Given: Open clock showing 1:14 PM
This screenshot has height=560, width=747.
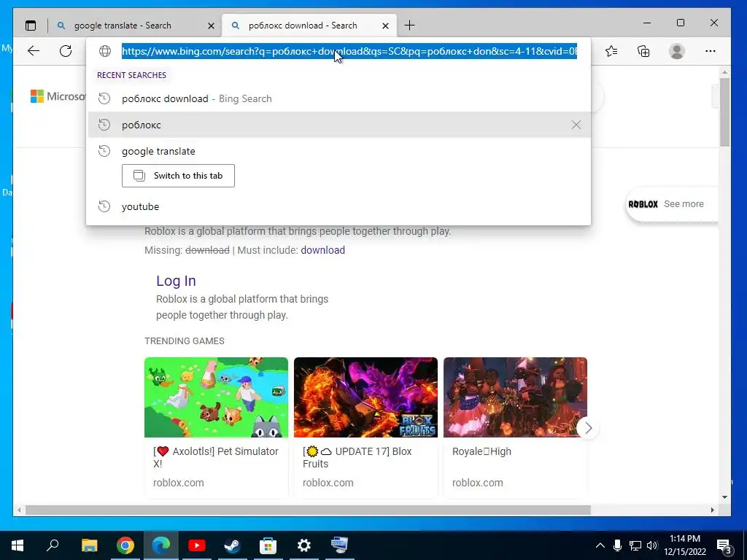Looking at the screenshot, I should click(x=685, y=545).
